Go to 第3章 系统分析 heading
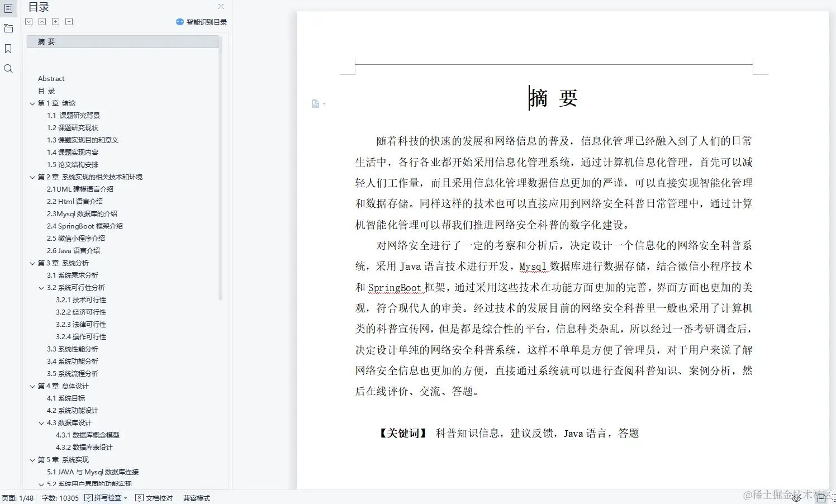 pyautogui.click(x=63, y=263)
